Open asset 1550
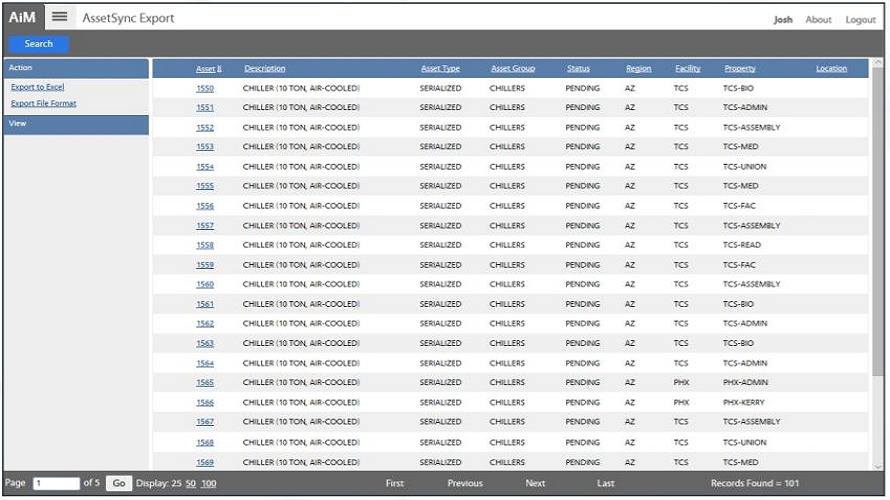 pyautogui.click(x=205, y=89)
